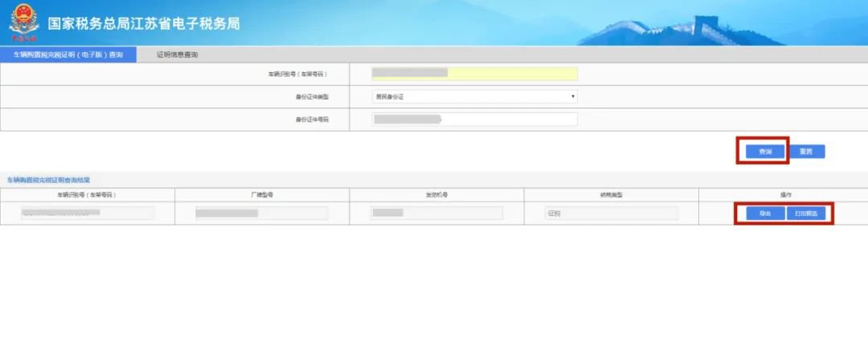This screenshot has height=346, width=868.
Task: Click the 操作 column header
Action: [784, 194]
